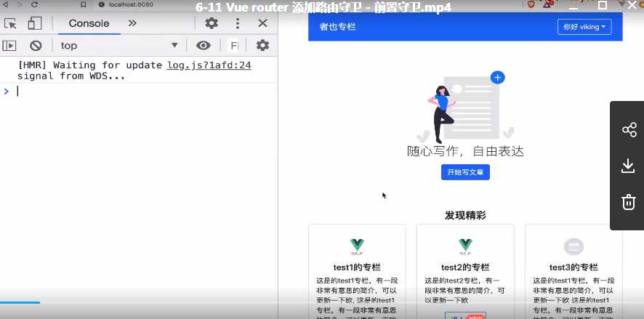Expand the more DevTools tabs chevron
The image size is (644, 319).
(x=132, y=23)
